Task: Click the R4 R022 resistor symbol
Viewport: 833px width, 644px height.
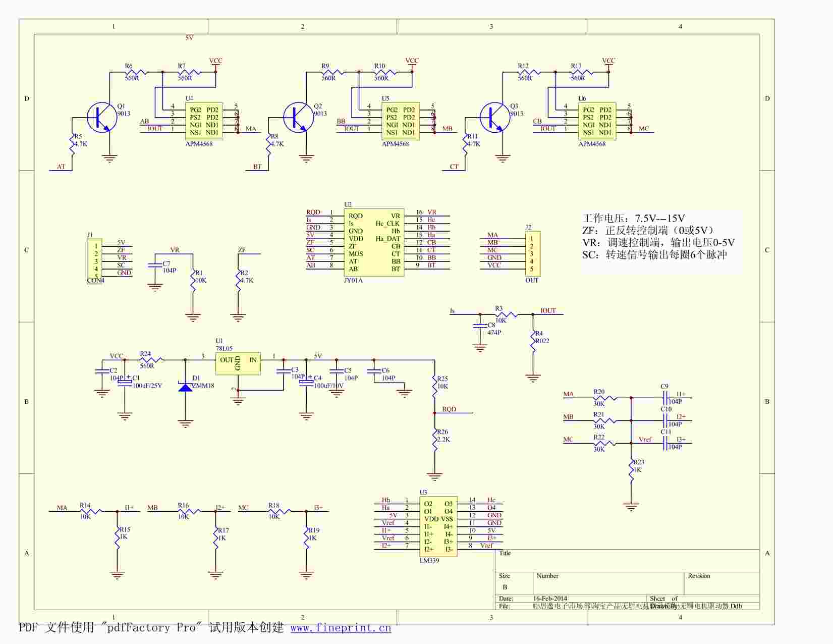Action: click(533, 341)
